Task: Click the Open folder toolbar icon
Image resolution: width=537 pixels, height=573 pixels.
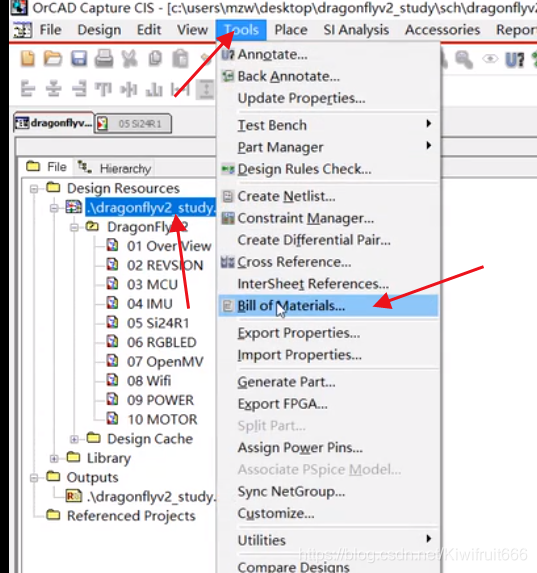Action: 53,58
